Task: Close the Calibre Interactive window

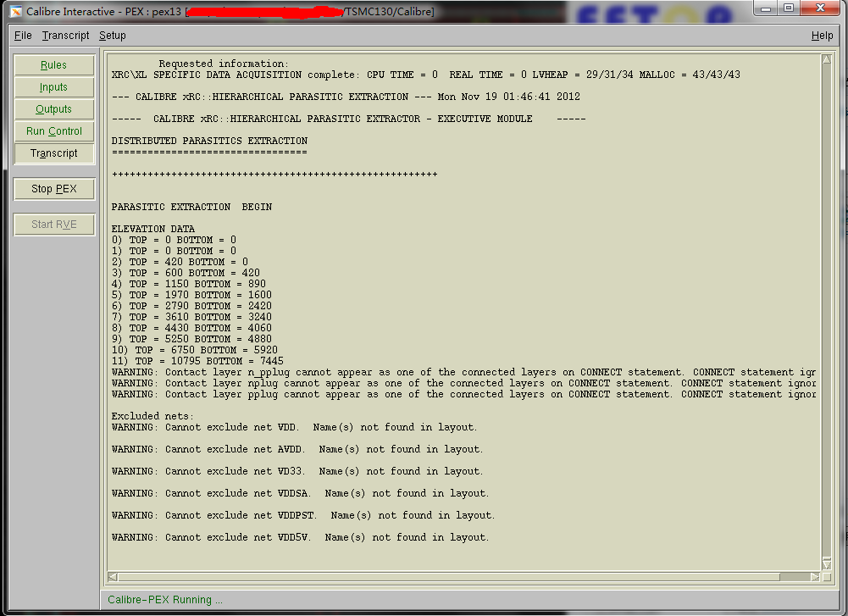Action: click(820, 8)
